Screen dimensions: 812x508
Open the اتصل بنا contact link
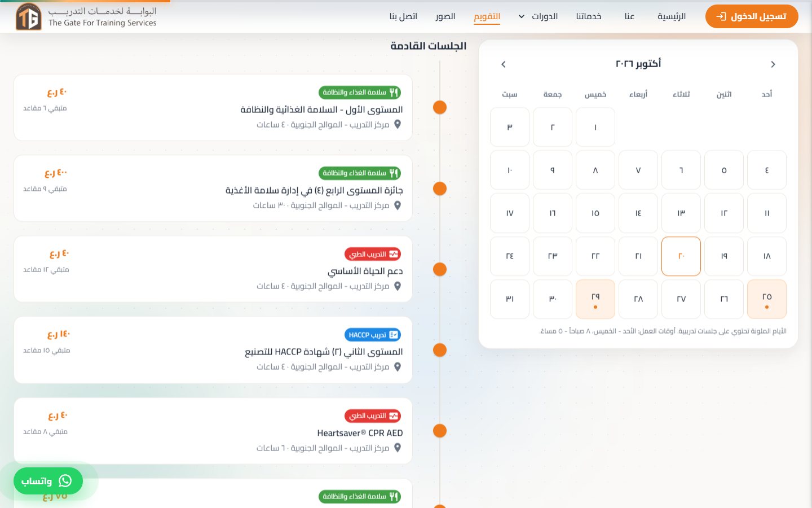tap(403, 16)
